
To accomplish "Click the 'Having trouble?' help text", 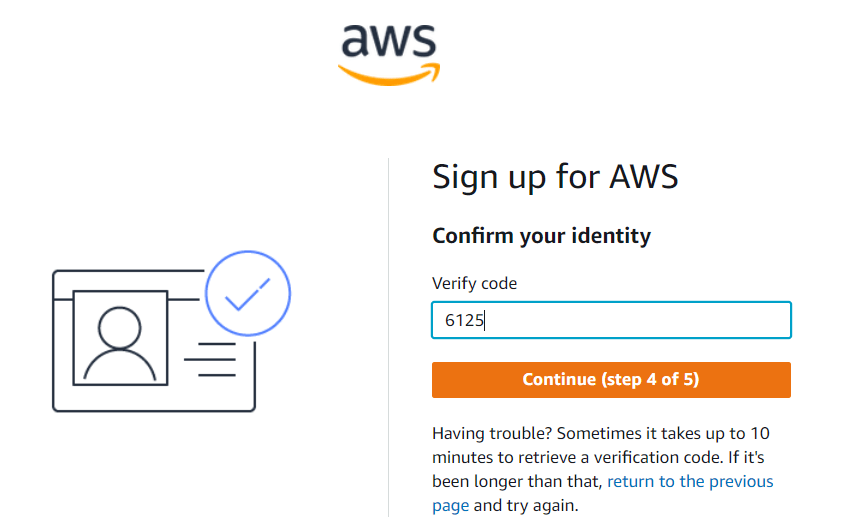I will click(492, 434).
